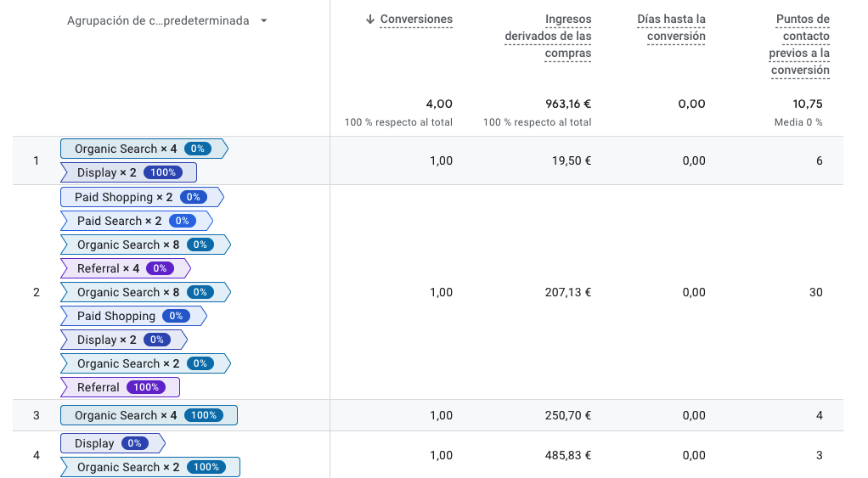The image size is (868, 478).
Task: Select Organic Search × 2 100% chip
Action: coord(150,467)
